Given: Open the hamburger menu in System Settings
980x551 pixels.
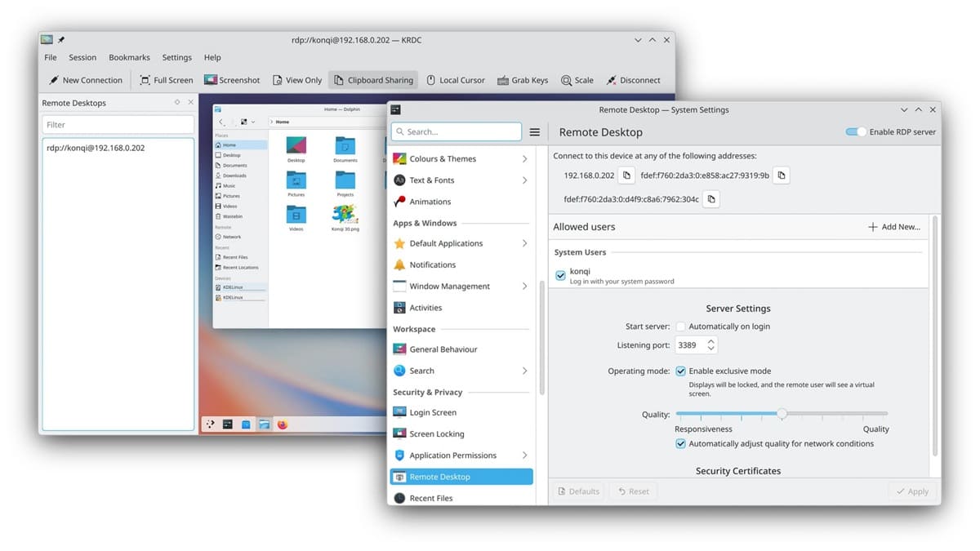Looking at the screenshot, I should 535,131.
